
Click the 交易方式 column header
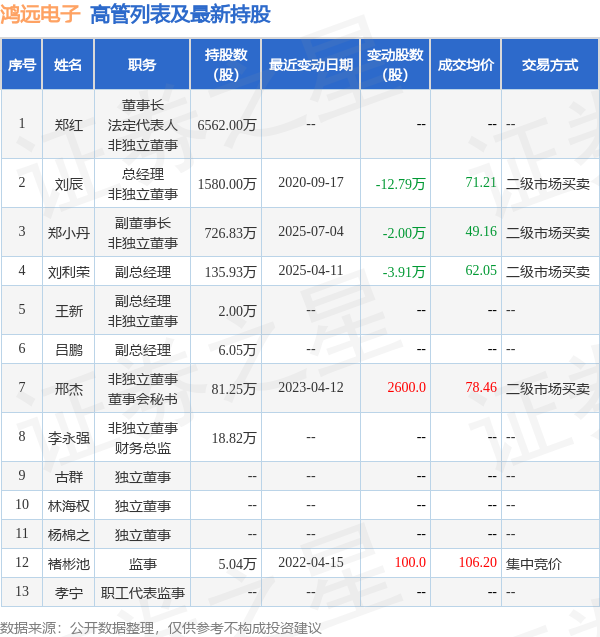click(x=550, y=65)
